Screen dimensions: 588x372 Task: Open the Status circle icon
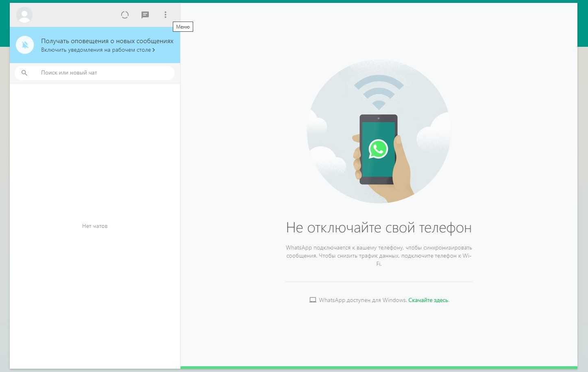(x=125, y=15)
